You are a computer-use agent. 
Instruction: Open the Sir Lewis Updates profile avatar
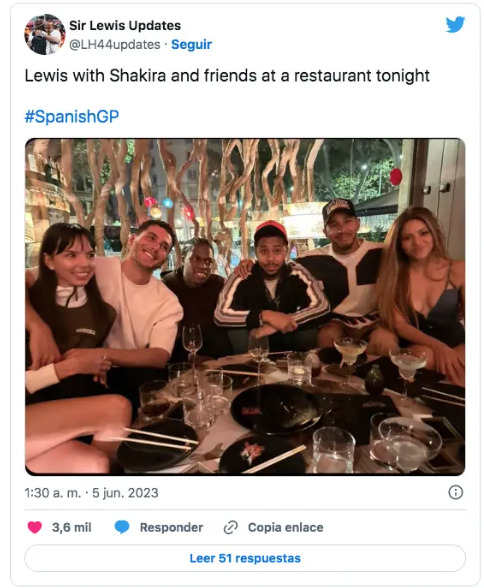coord(45,34)
